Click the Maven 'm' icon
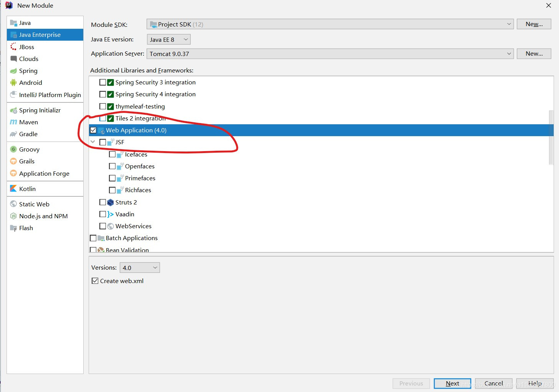559x392 pixels. point(14,122)
